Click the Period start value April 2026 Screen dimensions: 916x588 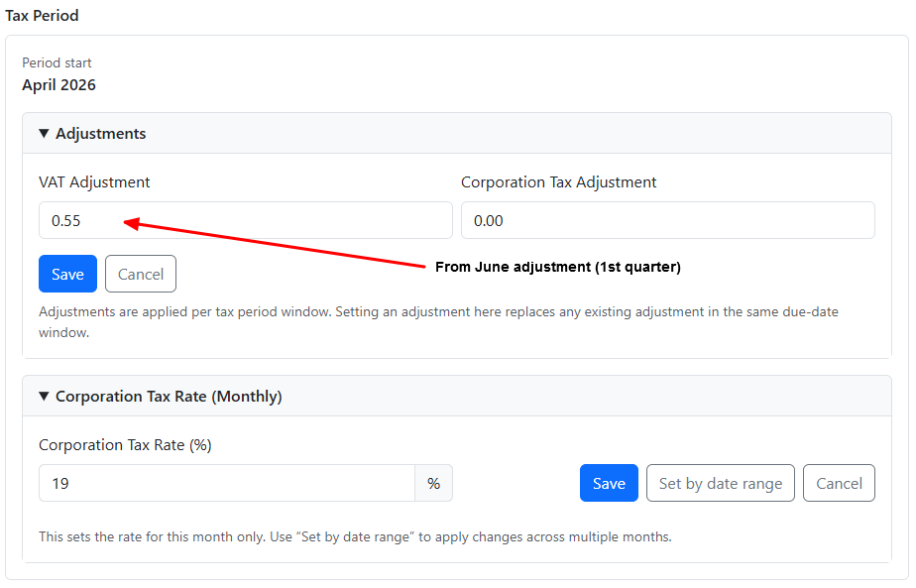click(x=58, y=84)
